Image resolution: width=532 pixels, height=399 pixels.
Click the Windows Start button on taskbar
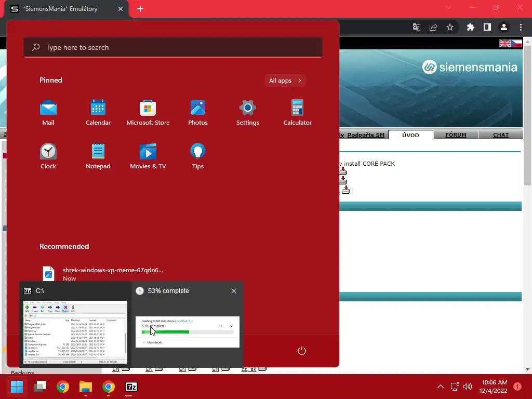[17, 387]
